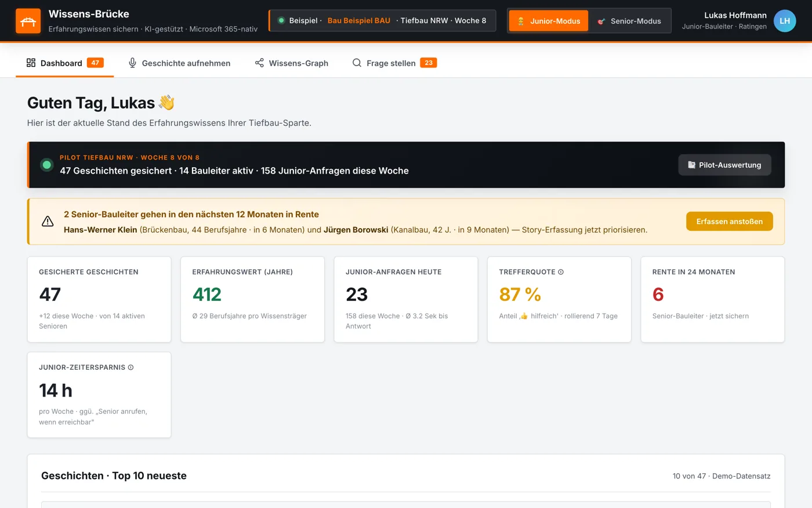
Task: Click the orange Wissens-Brücke bridge logo
Action: [28, 21]
